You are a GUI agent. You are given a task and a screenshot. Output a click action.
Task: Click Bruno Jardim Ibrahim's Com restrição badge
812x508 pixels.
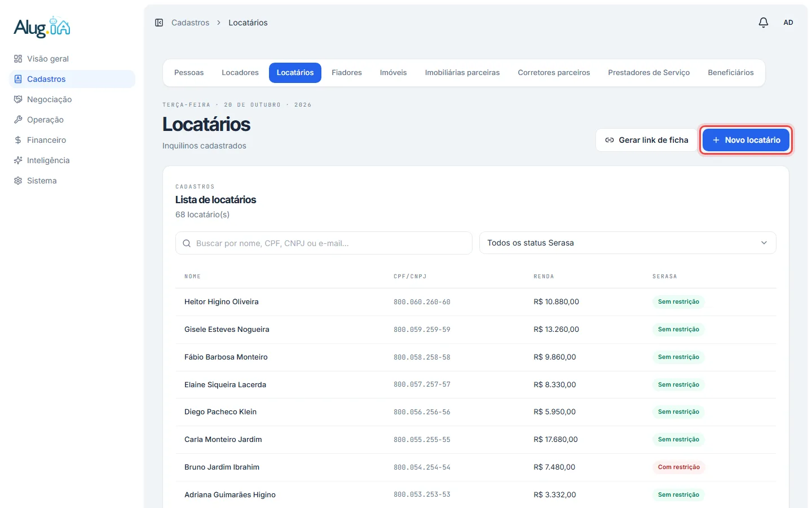(679, 467)
